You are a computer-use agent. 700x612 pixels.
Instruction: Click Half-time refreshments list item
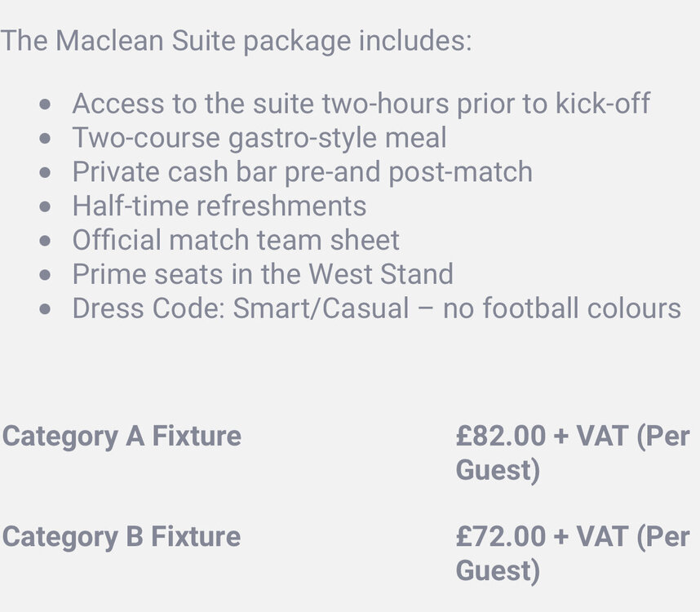pos(219,206)
